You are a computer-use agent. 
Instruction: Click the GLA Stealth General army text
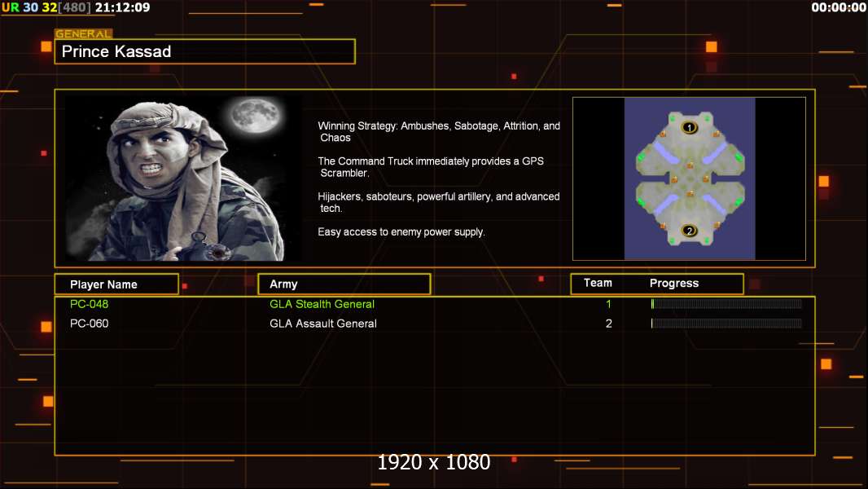click(322, 304)
